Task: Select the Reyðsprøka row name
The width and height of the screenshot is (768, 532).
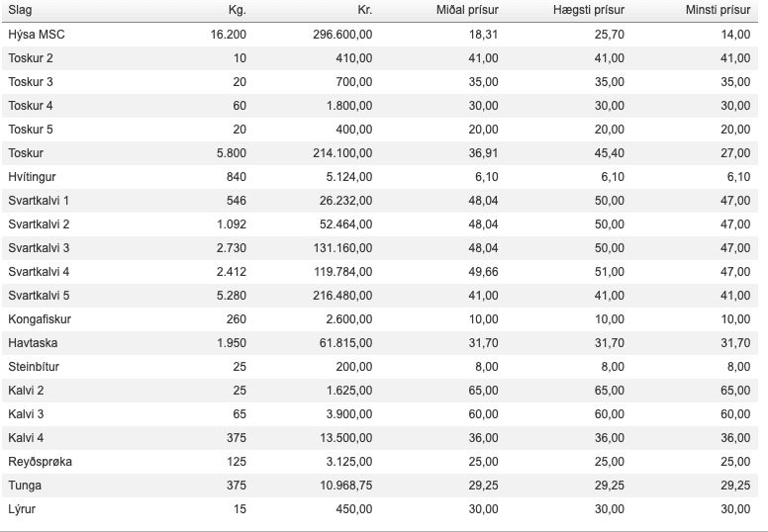Action: pos(41,462)
